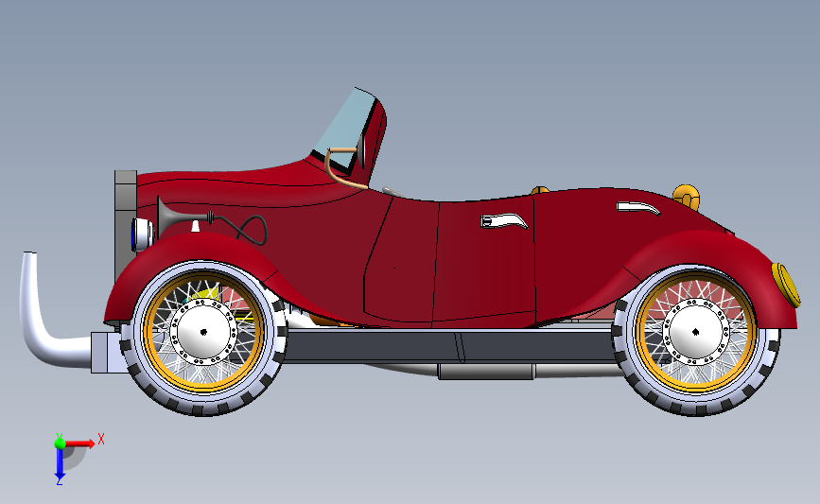Select the red door panel

[x=483, y=261]
